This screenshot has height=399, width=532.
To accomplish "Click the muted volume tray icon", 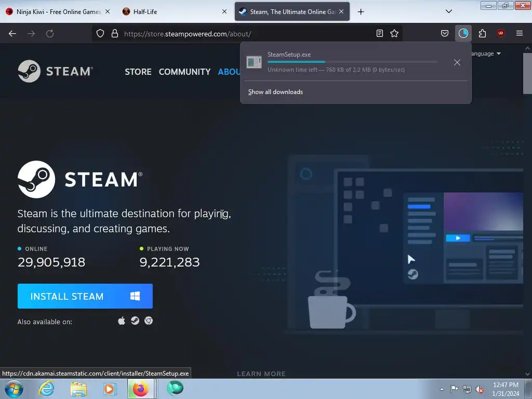I will 480,389.
